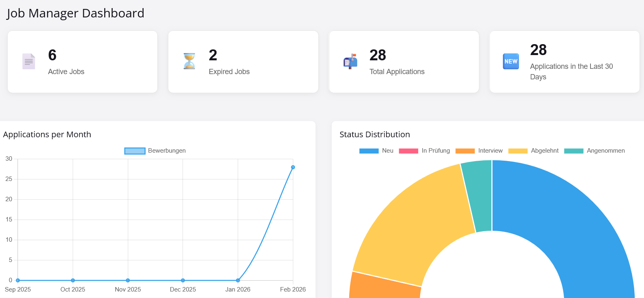This screenshot has width=644, height=298.
Task: Click the Feb 2026 data point
Action: [293, 167]
